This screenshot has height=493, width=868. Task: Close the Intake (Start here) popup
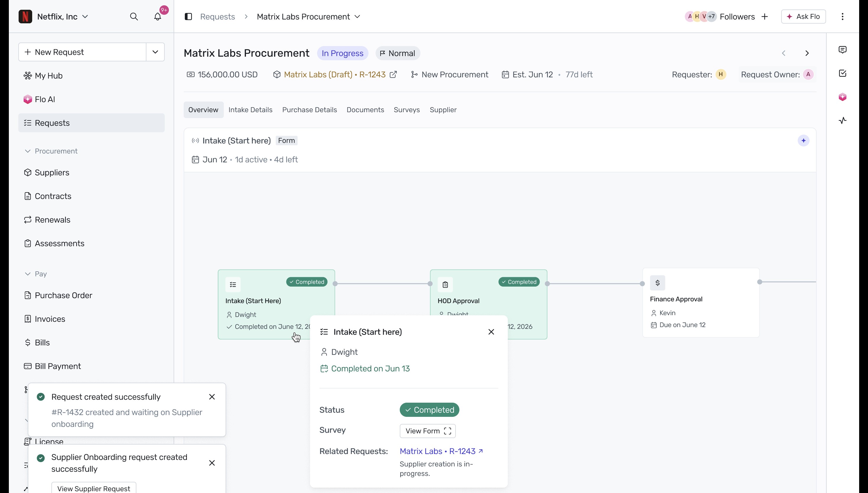point(491,332)
